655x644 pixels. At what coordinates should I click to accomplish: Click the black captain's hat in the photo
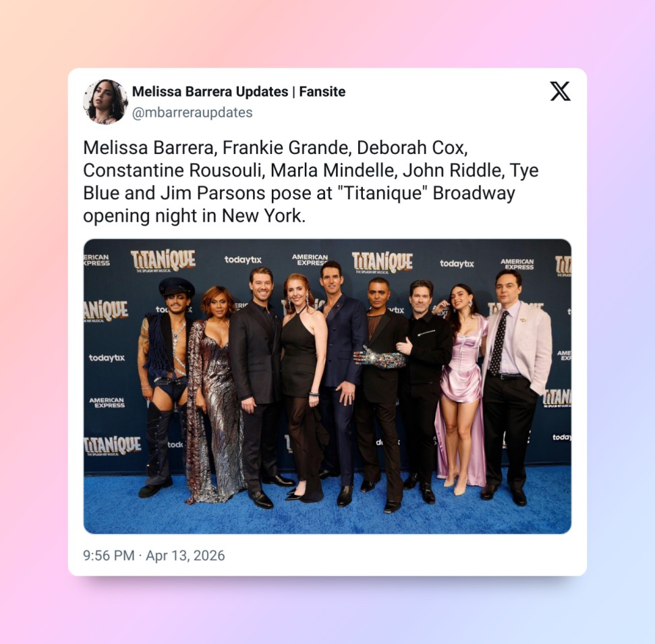coord(176,287)
